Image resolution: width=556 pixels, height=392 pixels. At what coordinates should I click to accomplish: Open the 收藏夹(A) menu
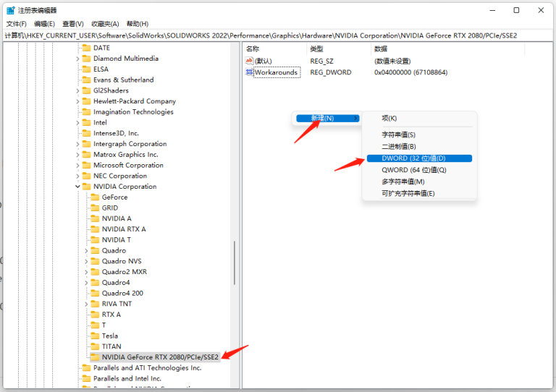click(x=105, y=24)
